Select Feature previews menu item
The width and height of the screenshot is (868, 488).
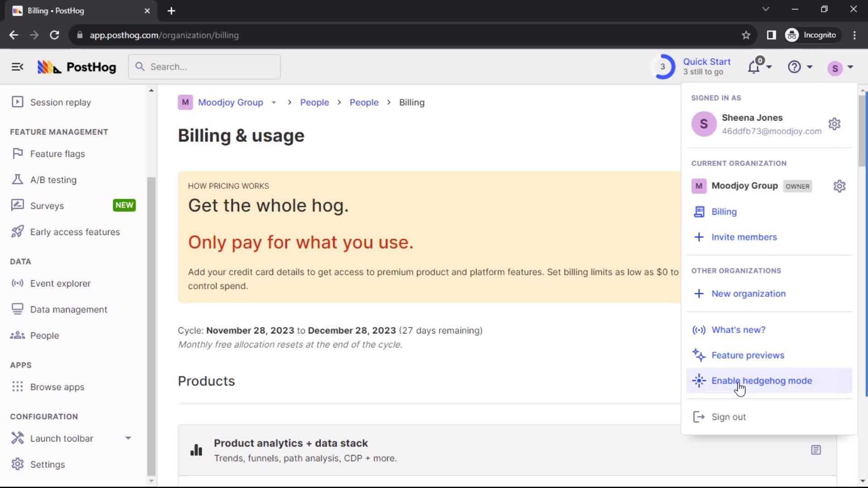749,355
